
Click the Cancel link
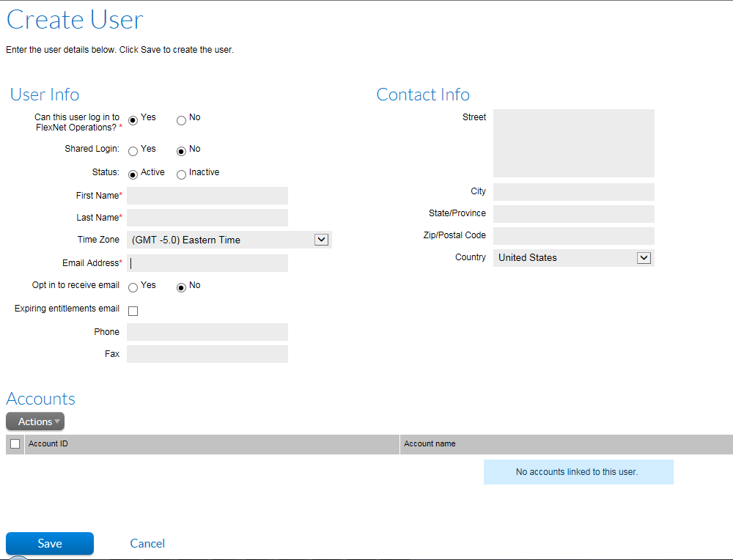click(147, 543)
